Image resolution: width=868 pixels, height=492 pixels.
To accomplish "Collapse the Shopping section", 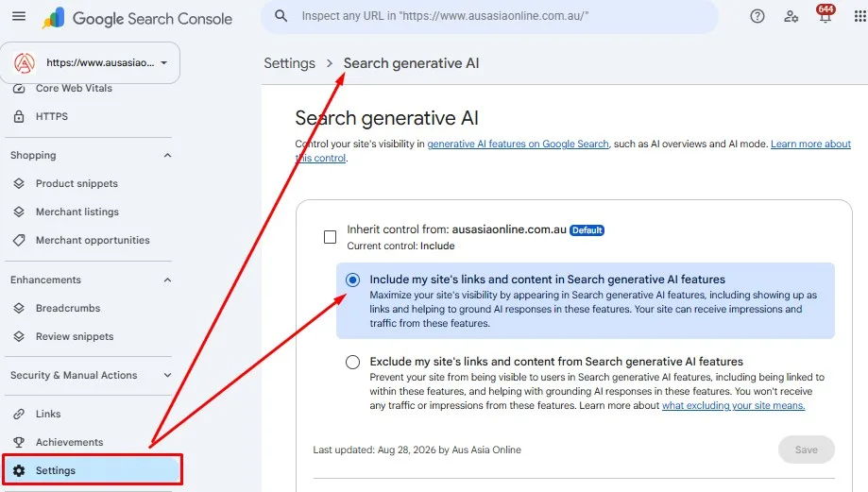I will 167,156.
